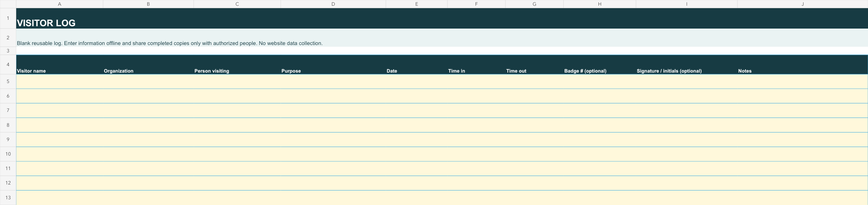Click Notes cell in row 10
The height and width of the screenshot is (205, 868).
[803, 154]
